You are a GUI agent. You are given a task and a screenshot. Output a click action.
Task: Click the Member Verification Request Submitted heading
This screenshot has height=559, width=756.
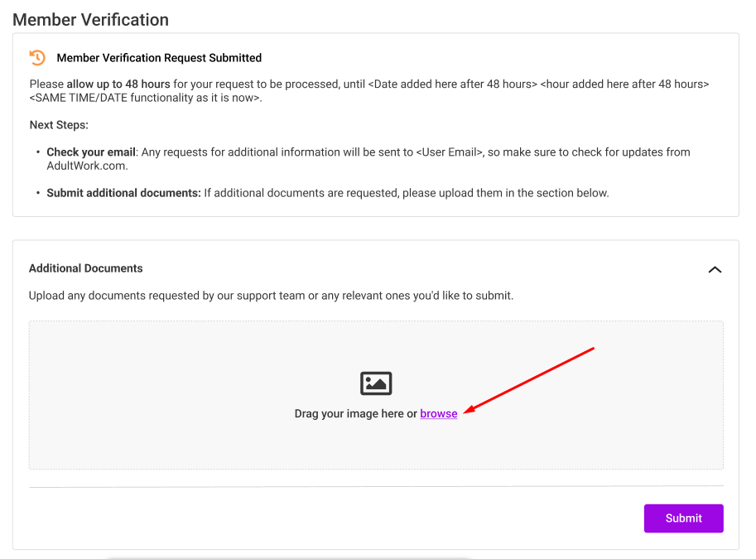[159, 58]
